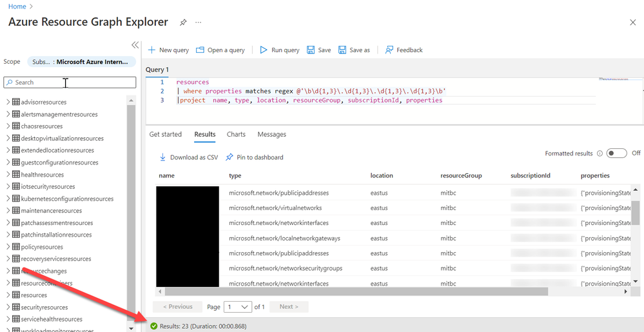Click the properties column header
The height and width of the screenshot is (332, 644).
(595, 175)
